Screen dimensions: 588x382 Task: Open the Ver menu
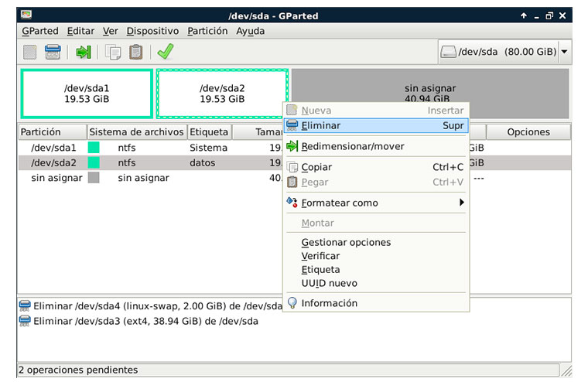pos(110,31)
